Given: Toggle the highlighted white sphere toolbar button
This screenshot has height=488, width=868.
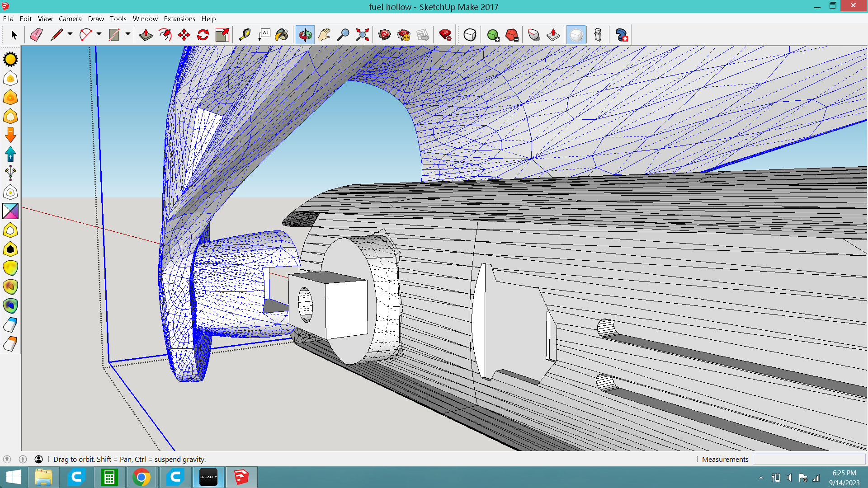Looking at the screenshot, I should coord(576,35).
